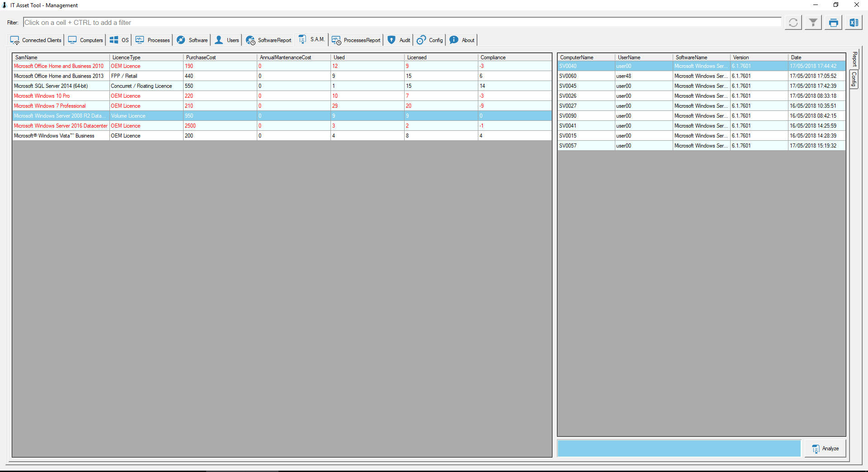Sort by SoftwareName column header

pyautogui.click(x=702, y=57)
